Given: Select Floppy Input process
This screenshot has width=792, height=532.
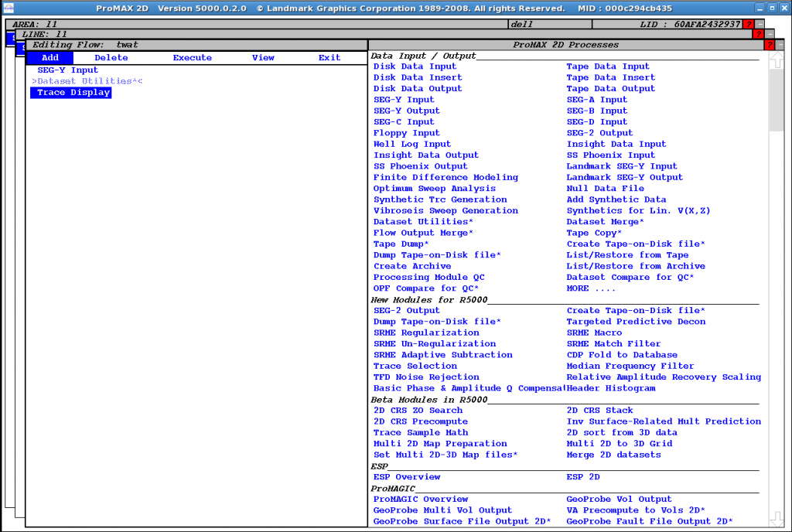Looking at the screenshot, I should (407, 133).
